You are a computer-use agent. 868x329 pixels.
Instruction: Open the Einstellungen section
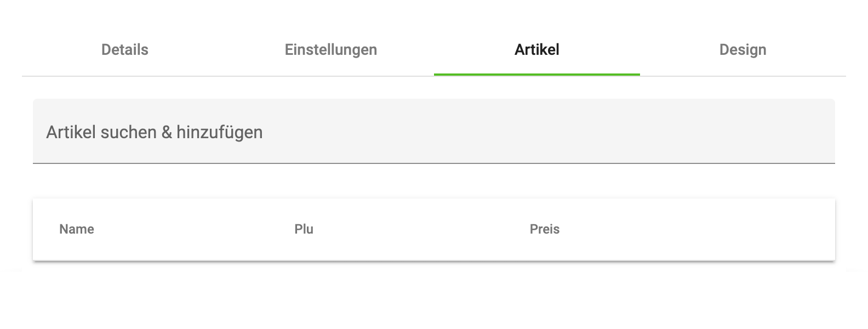tap(330, 50)
